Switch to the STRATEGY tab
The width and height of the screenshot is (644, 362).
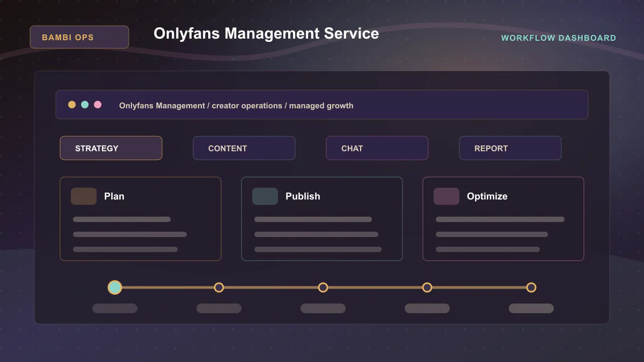[111, 148]
